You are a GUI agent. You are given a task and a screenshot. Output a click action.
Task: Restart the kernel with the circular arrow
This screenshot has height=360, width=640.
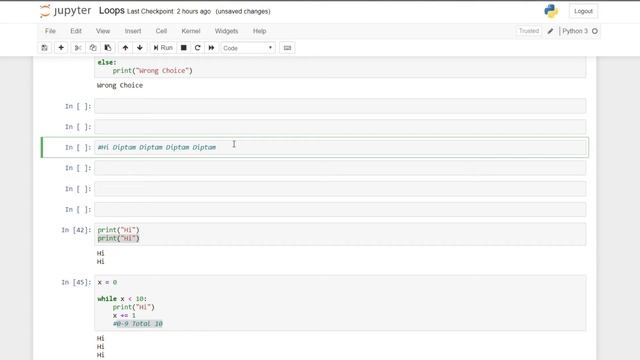(x=198, y=48)
